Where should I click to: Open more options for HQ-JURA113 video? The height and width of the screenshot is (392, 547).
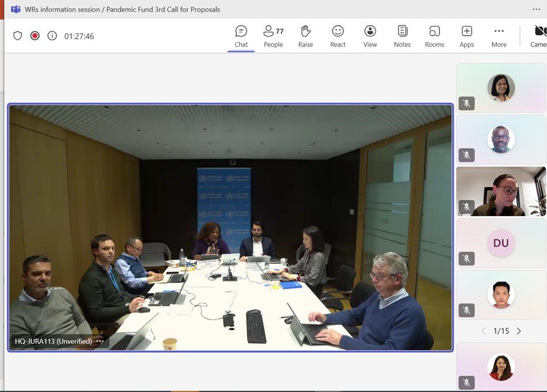point(100,341)
